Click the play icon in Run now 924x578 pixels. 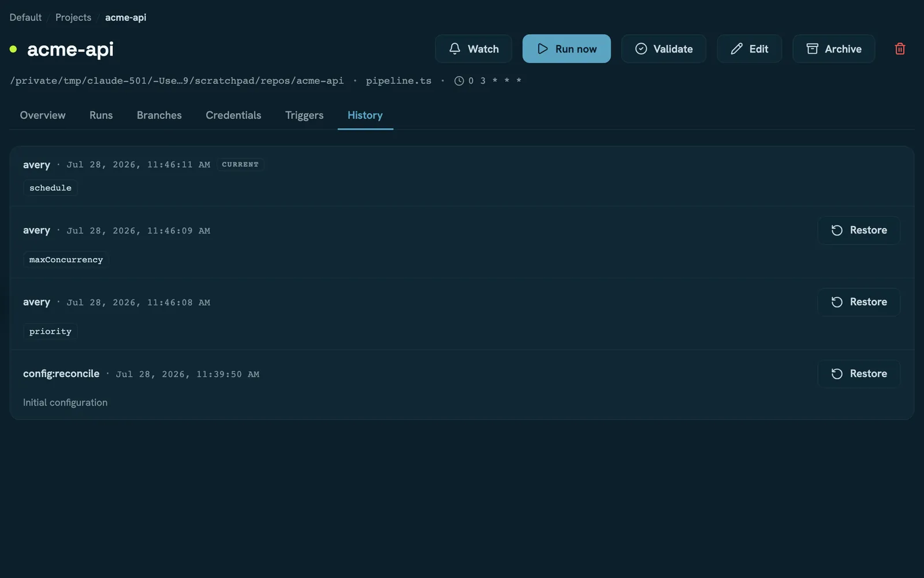[x=543, y=49]
